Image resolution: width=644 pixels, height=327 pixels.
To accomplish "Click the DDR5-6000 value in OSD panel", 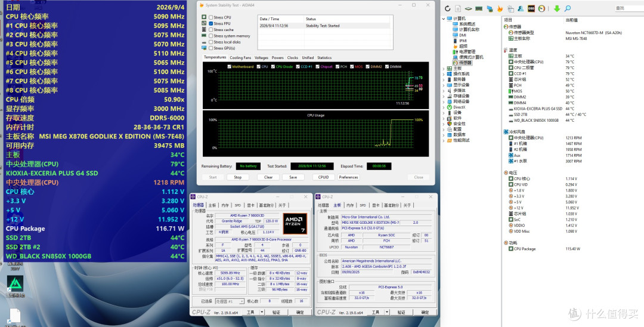I will pyautogui.click(x=167, y=118).
